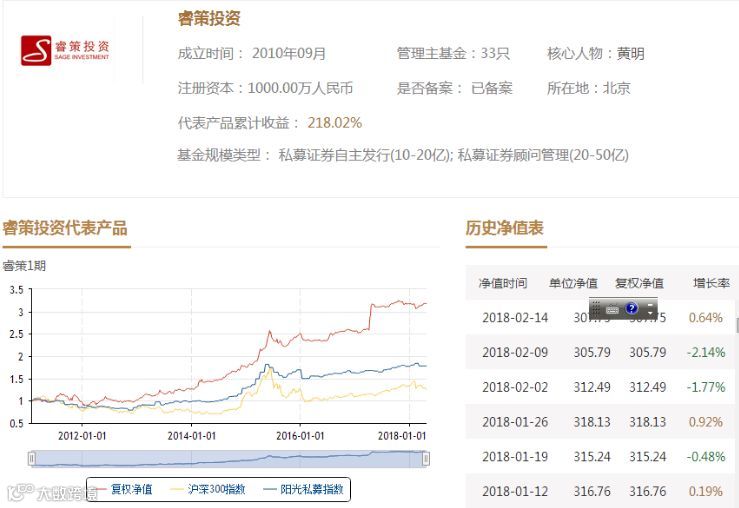The height and width of the screenshot is (508, 739).
Task: Click the 2012-01-01 axis label on chart
Action: pyautogui.click(x=82, y=436)
